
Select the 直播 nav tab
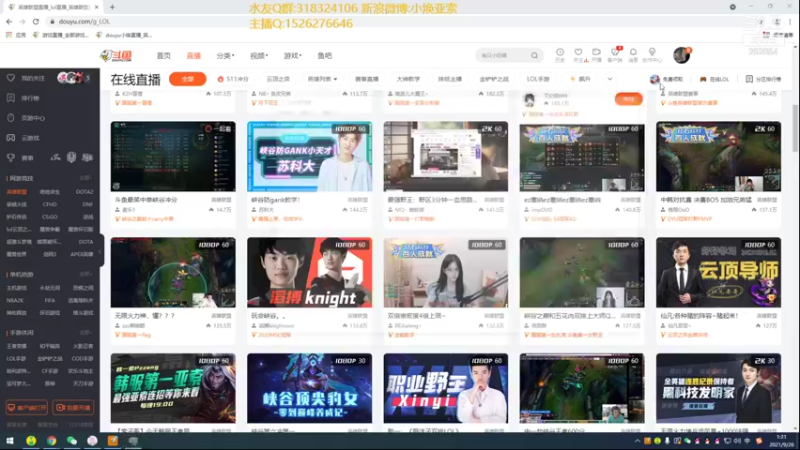pyautogui.click(x=193, y=56)
